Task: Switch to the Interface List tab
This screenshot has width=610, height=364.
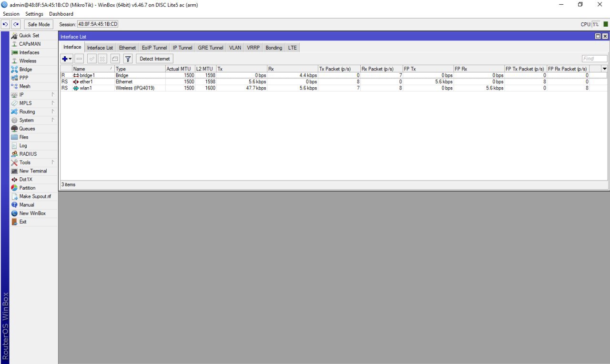Action: click(100, 48)
